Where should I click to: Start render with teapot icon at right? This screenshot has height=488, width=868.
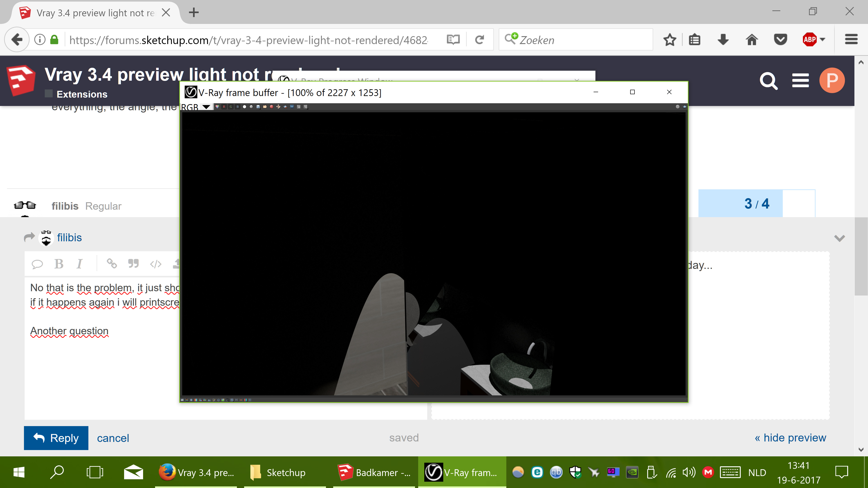[684, 107]
